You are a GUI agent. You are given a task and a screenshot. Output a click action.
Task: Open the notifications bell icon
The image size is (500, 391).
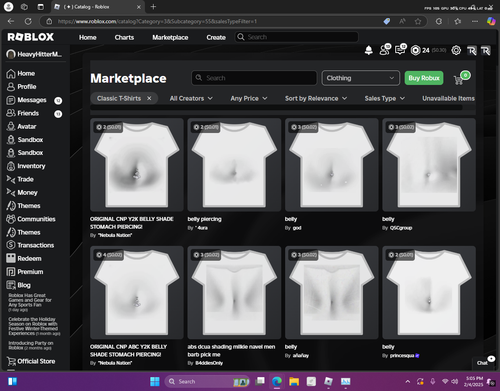(369, 50)
